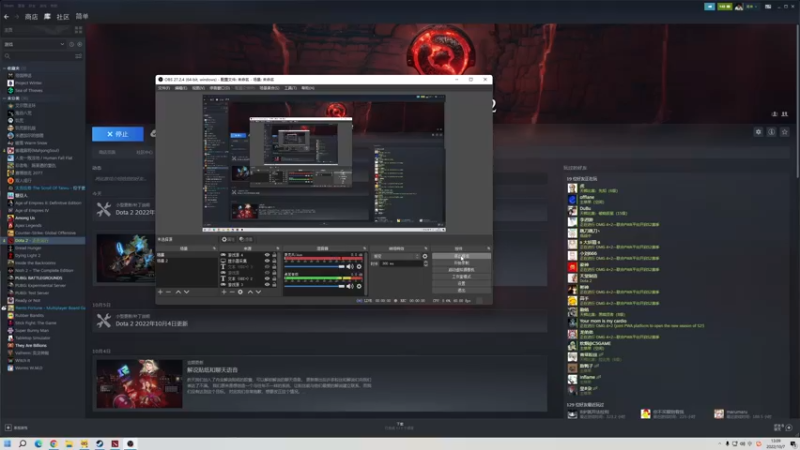Image resolution: width=800 pixels, height=450 pixels.
Task: Open the Steam games category dropdown
Action: click(34, 44)
